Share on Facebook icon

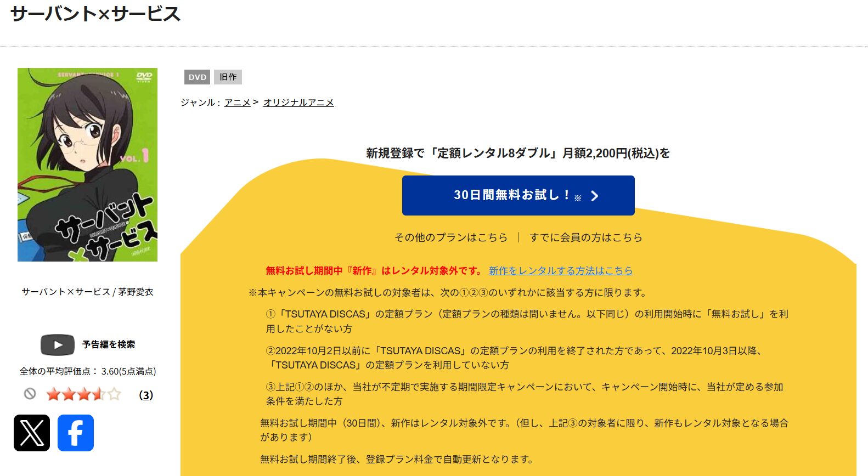pos(76,433)
